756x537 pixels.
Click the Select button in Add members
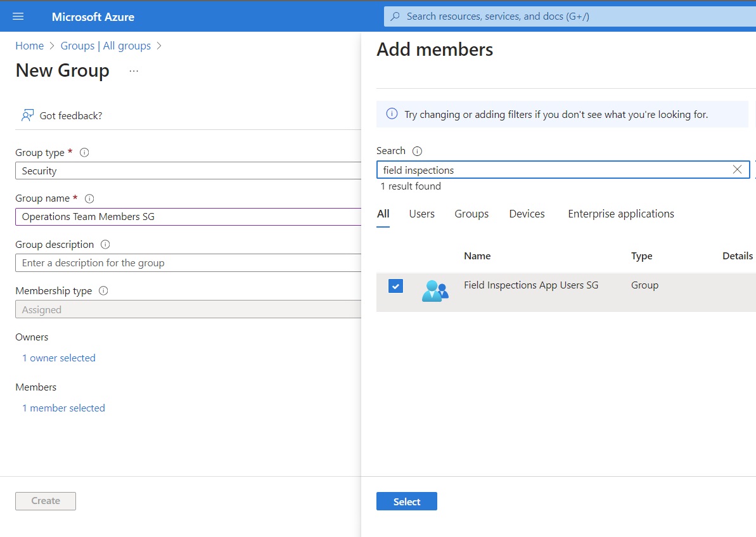coord(406,501)
